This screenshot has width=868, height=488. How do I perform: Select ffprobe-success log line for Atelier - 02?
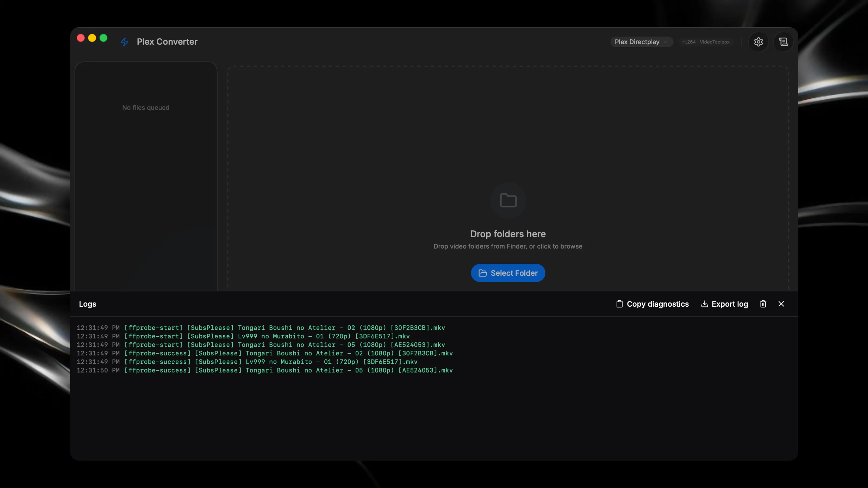(x=265, y=353)
